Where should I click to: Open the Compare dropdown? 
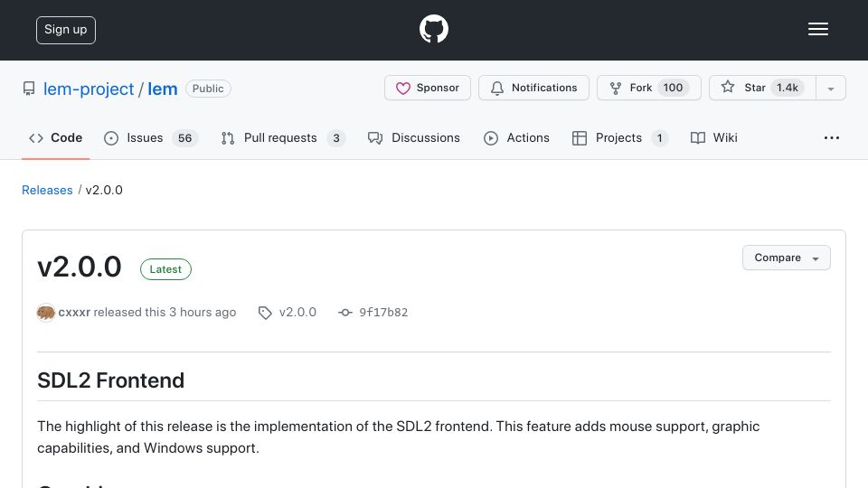(786, 258)
